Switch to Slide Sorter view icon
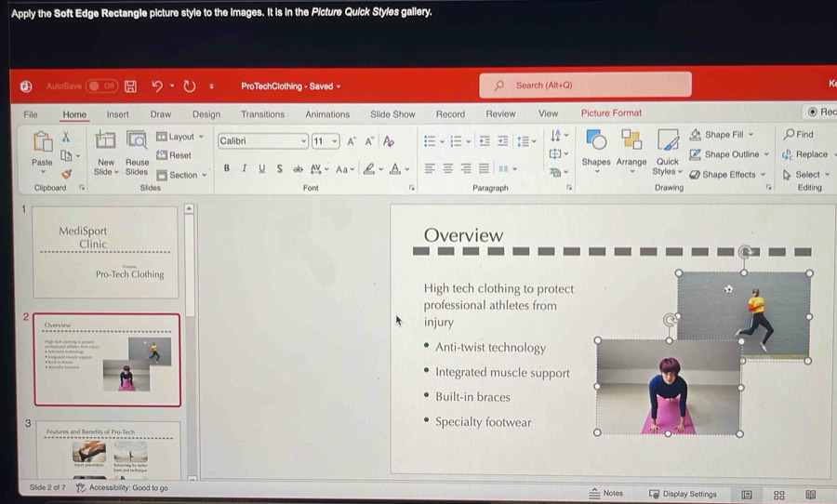Screen dimensions: 837x504 click(x=778, y=495)
